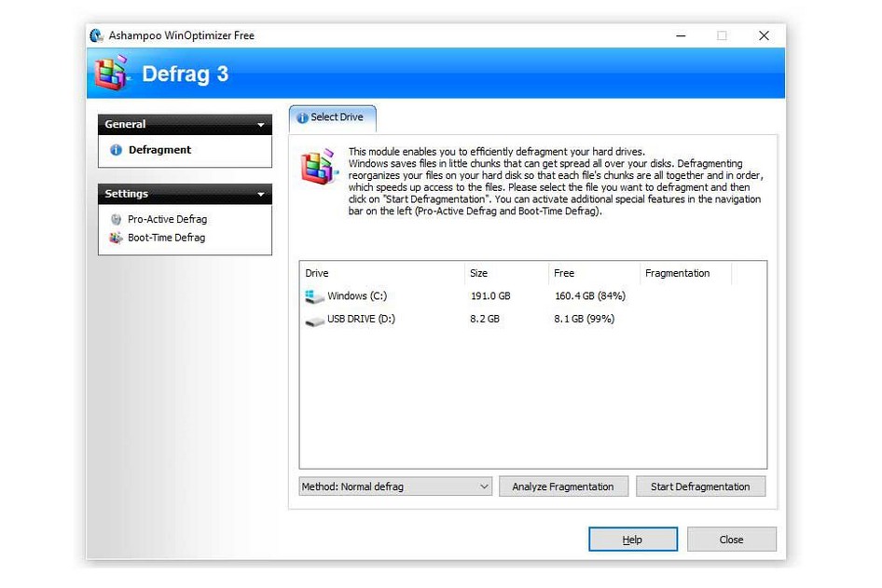Select Defragment in the General panel
882x588 pixels.
[x=159, y=150]
